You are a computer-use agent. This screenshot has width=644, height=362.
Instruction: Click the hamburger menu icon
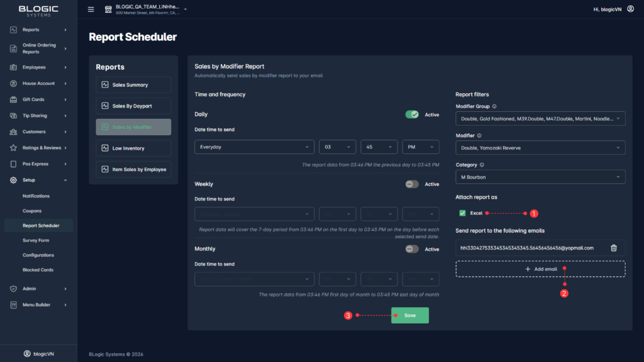[x=91, y=9]
